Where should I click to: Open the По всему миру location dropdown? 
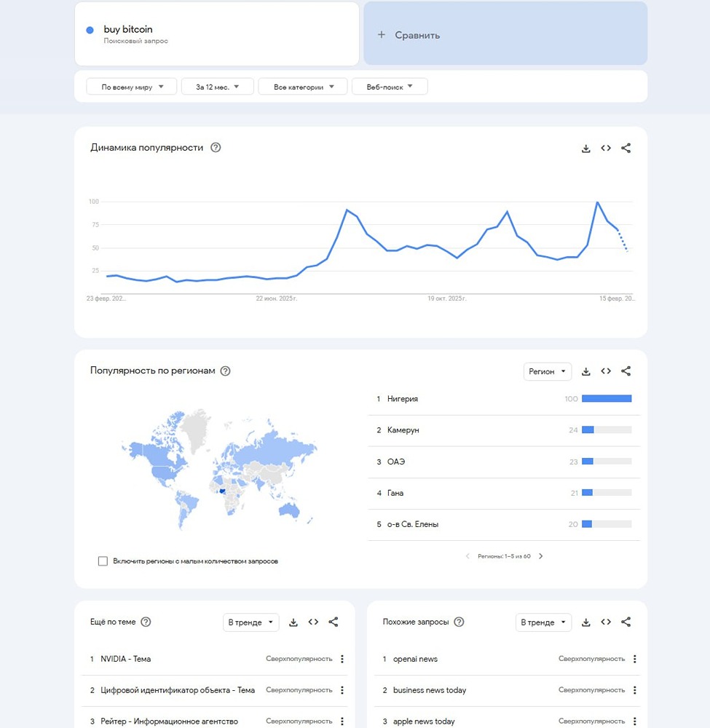[x=131, y=87]
